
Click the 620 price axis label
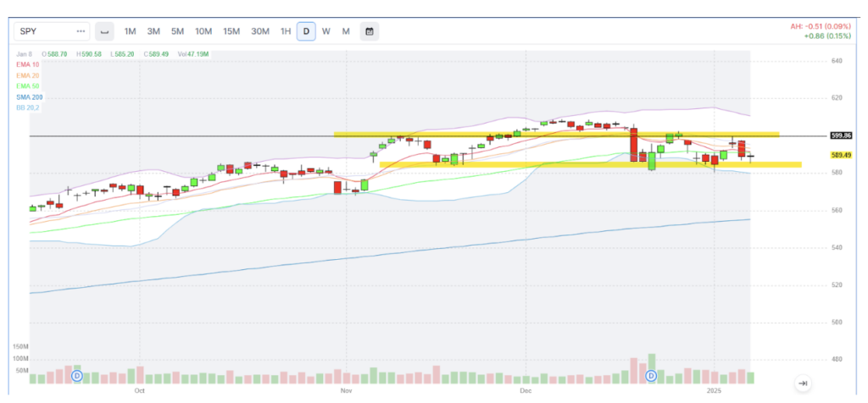click(837, 98)
